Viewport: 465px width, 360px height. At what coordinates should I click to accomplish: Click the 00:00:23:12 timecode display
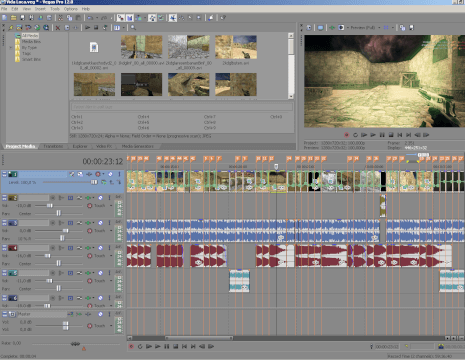pyautogui.click(x=103, y=162)
